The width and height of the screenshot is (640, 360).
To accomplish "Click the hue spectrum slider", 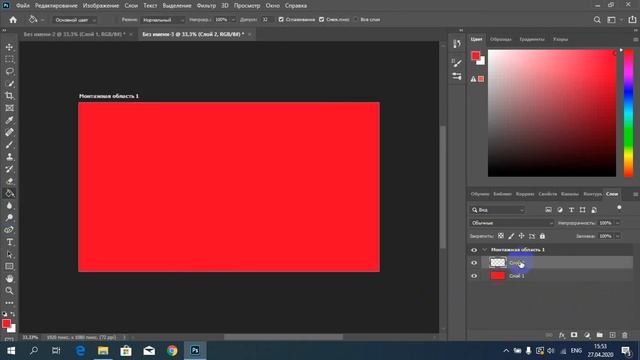I will (629, 113).
